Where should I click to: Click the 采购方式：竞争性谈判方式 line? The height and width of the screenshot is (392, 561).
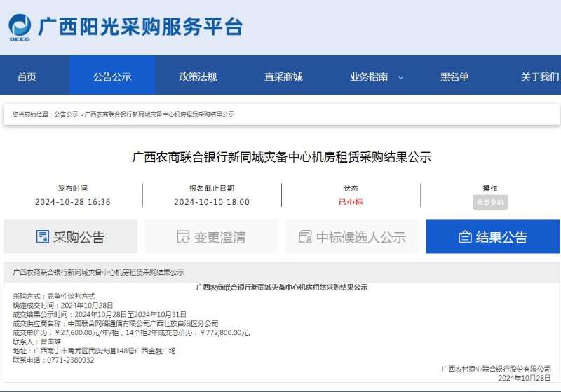[54, 296]
